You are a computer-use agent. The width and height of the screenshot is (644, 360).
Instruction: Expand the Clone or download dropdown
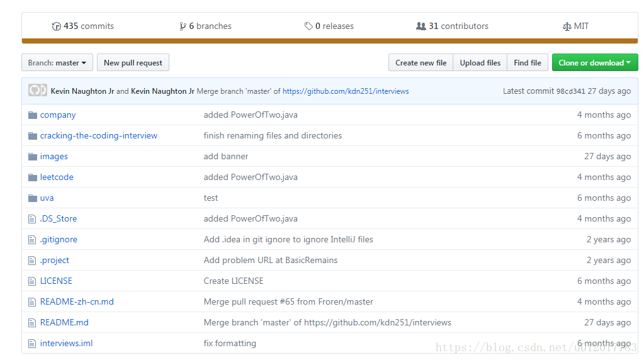coord(595,62)
